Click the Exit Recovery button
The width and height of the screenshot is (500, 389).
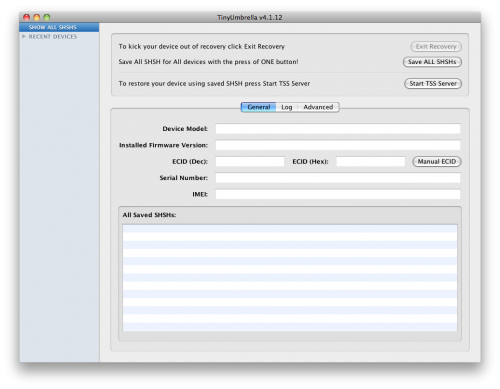pyautogui.click(x=436, y=47)
